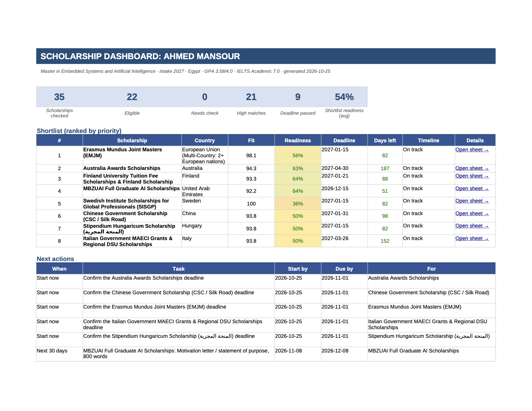Select the 'Task' column header in Next actions
The width and height of the screenshot is (532, 411).
(x=179, y=269)
